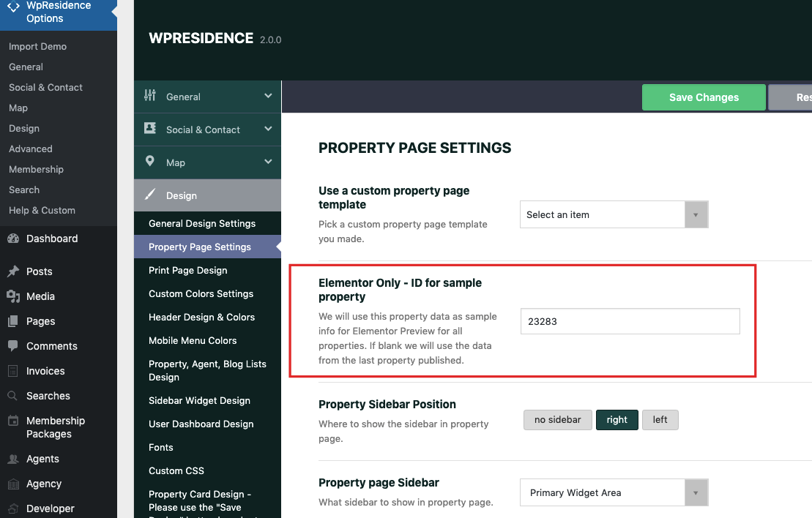The height and width of the screenshot is (518, 812).
Task: Click the Agents people icon
Action: tap(13, 459)
